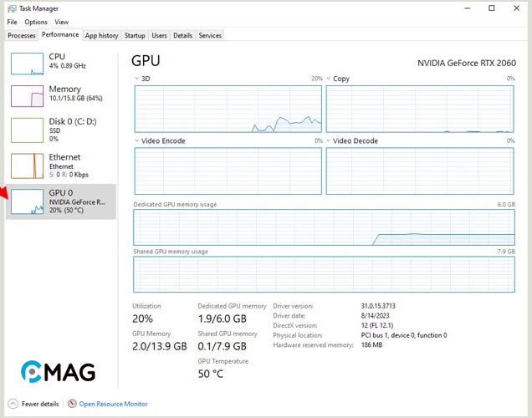Open Resource Monitor link
The height and width of the screenshot is (418, 532).
[113, 404]
